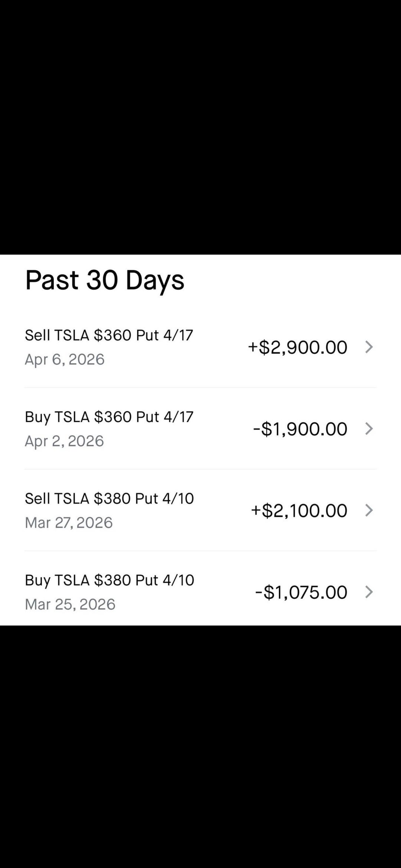Screen dimensions: 401x868
Task: Click the divider line under the Apr 6 transaction
Action: click(x=200, y=388)
